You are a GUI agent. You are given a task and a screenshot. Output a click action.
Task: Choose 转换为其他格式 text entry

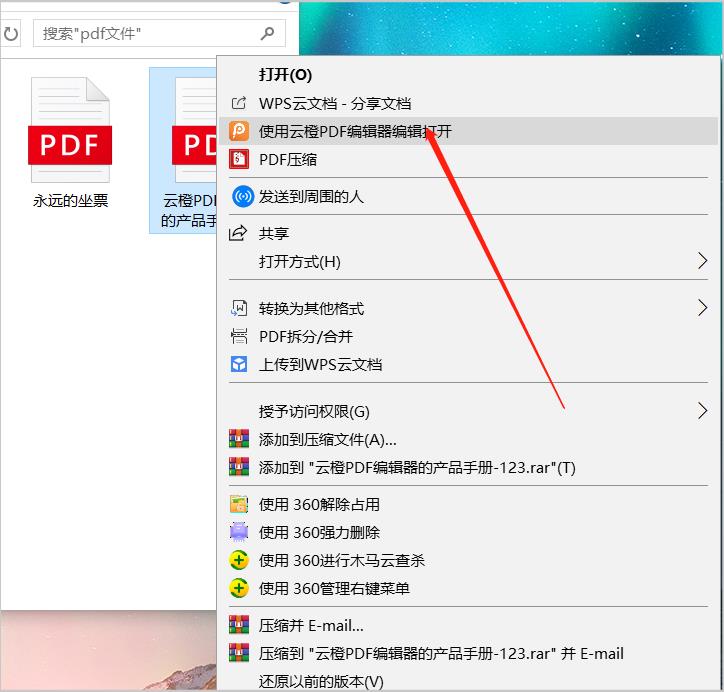pyautogui.click(x=311, y=308)
